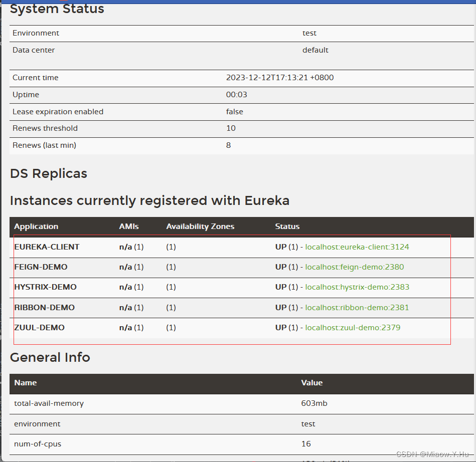Open the localhost:zuul-demo:2379 instance link
Screen dimensions: 476x462
pyautogui.click(x=353, y=328)
